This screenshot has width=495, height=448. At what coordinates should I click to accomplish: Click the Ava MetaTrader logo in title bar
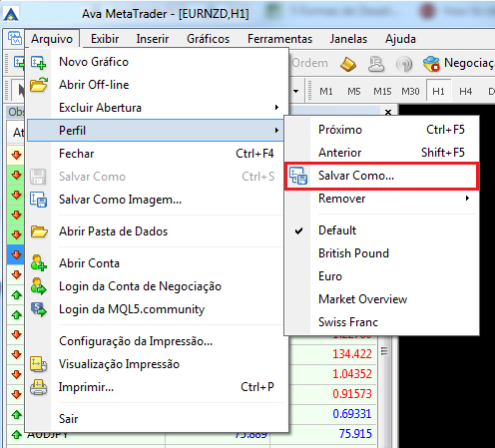(11, 14)
